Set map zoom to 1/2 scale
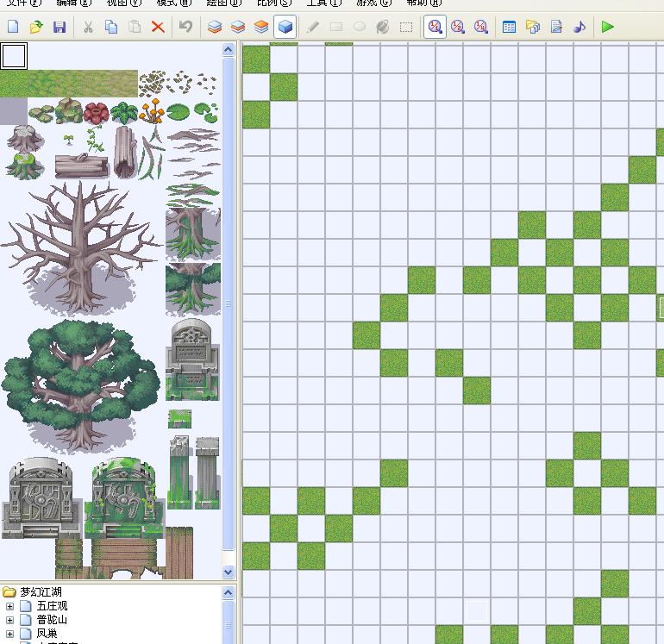Viewport: 664px width, 644px height. point(458,27)
